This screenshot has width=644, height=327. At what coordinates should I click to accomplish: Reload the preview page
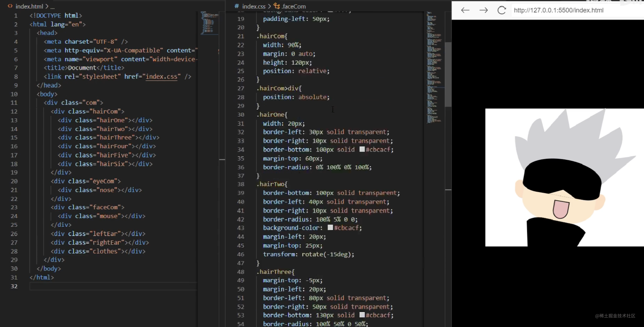tap(502, 10)
